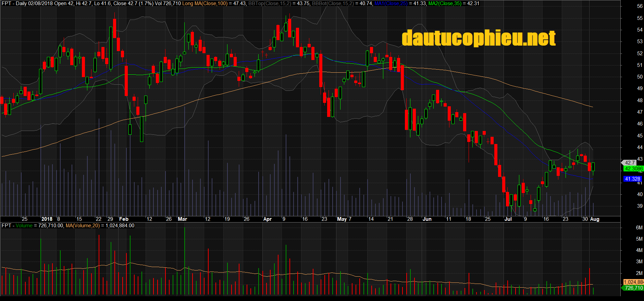Click the 42.7 last price tag
Screen dimensions: 644x301
630,163
